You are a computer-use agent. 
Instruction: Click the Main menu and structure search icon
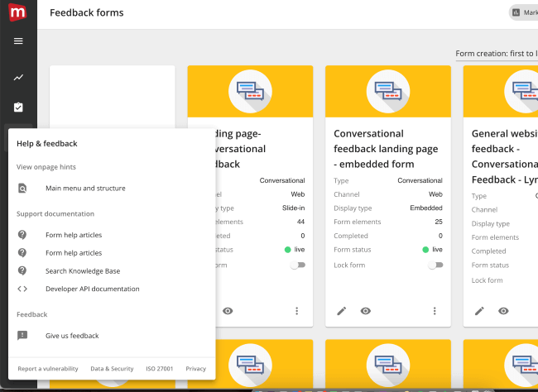click(x=22, y=189)
